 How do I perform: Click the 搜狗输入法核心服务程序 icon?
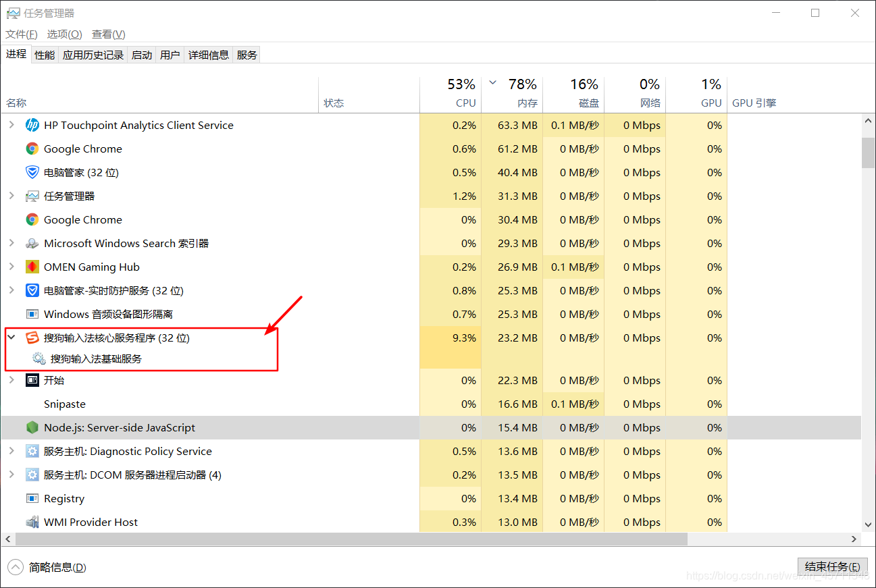click(x=32, y=338)
